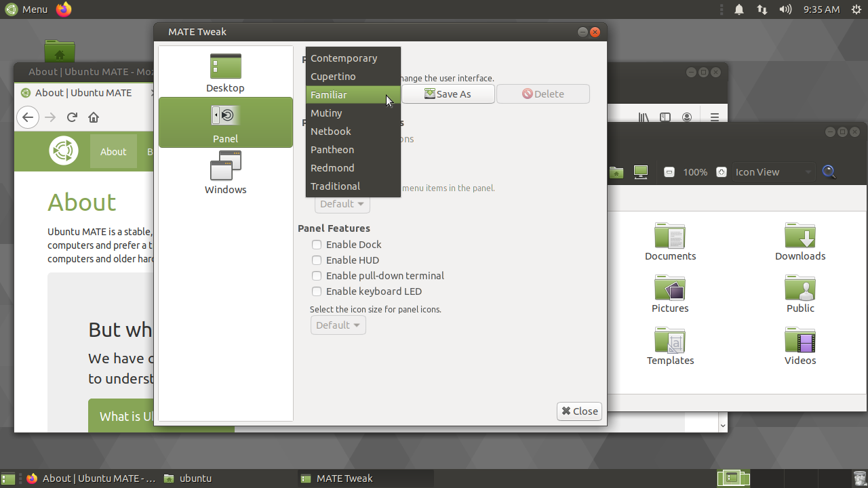Open the Windows category in MATE Tweak

pyautogui.click(x=225, y=174)
